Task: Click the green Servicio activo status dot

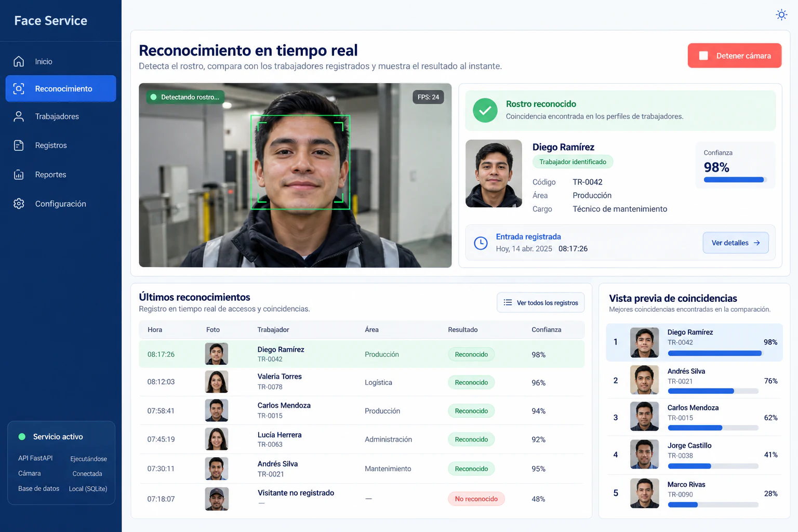Action: (x=22, y=436)
